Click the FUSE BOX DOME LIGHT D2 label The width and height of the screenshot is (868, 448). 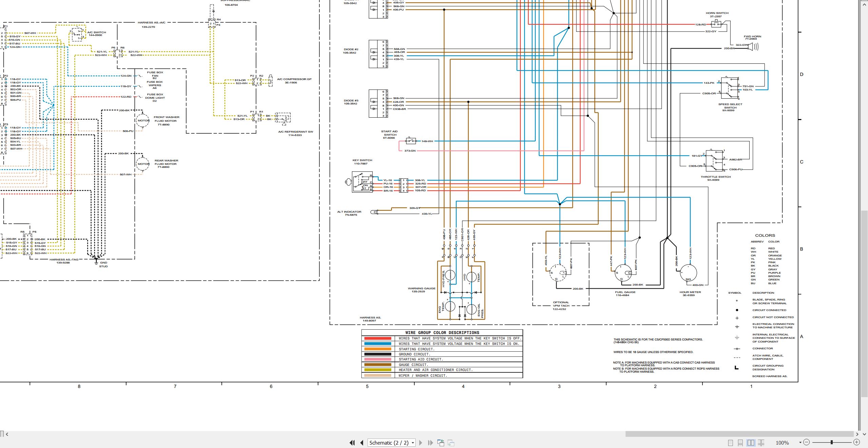[x=155, y=98]
